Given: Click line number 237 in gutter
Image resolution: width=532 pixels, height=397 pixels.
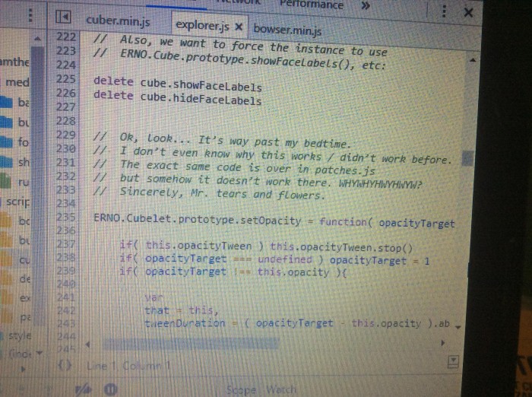Looking at the screenshot, I should (66, 244).
